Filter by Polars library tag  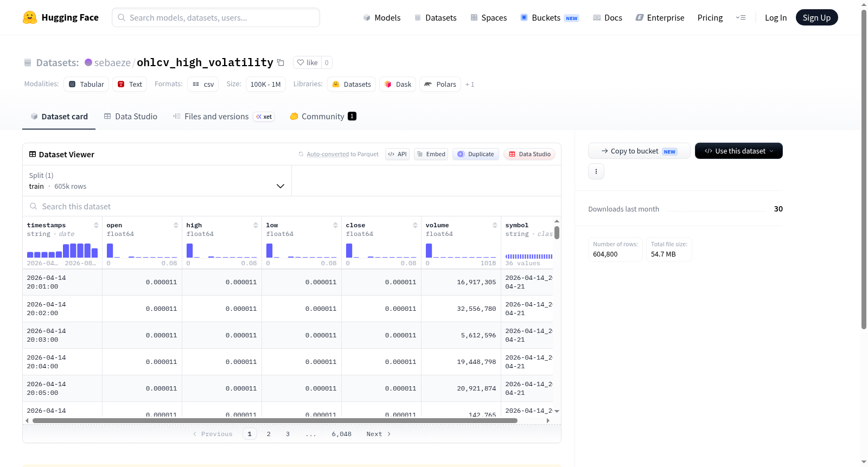440,84
